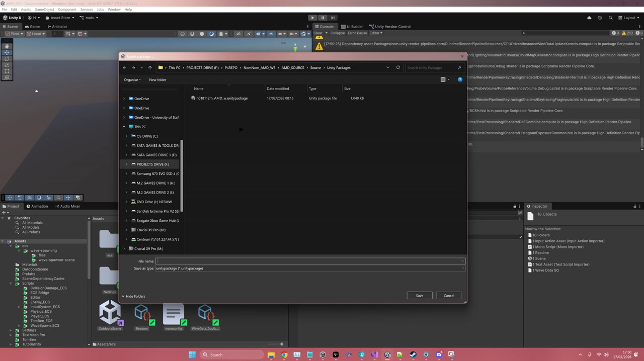
Task: Switch to the Game tab
Action: 32,27
